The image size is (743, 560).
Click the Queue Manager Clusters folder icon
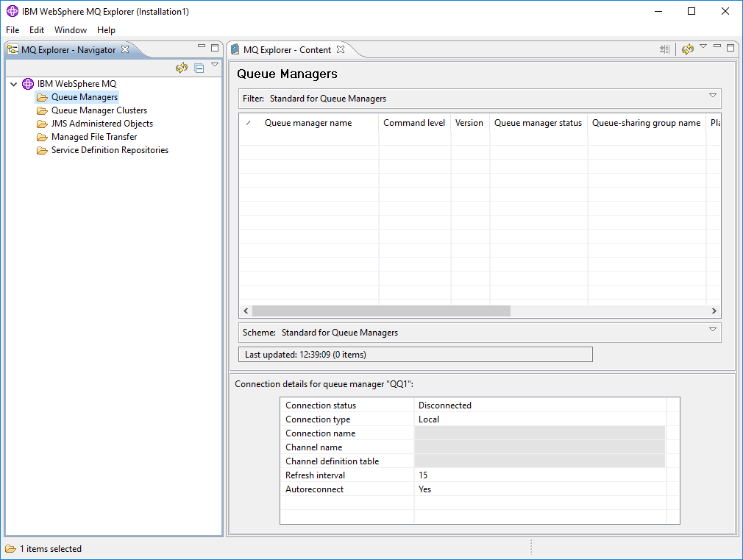[42, 111]
